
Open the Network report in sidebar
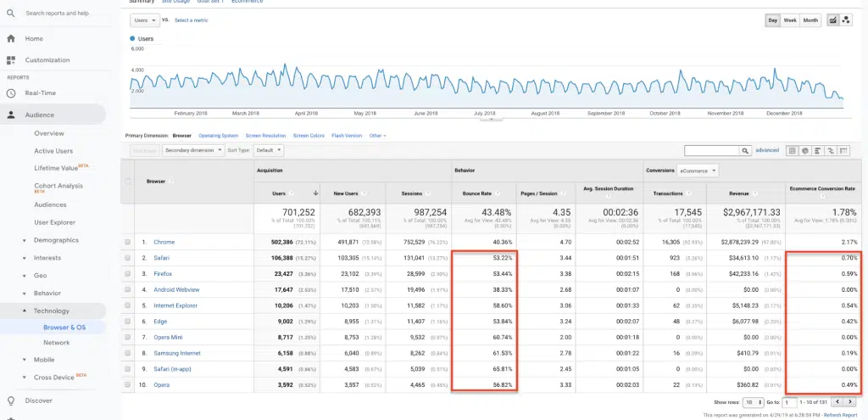(x=57, y=343)
